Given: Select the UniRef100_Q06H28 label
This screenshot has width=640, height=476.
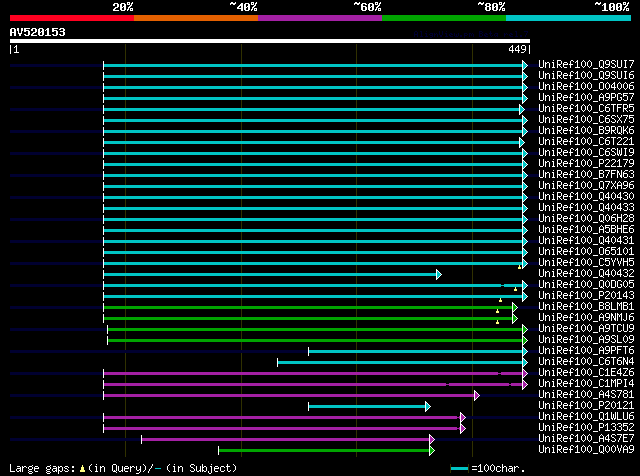Looking at the screenshot, I should click(586, 219).
